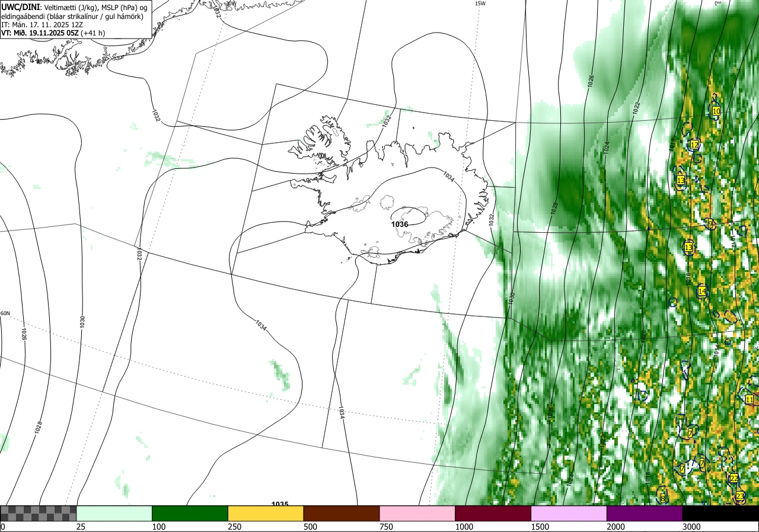Click the legend value 1500

[x=540, y=527]
